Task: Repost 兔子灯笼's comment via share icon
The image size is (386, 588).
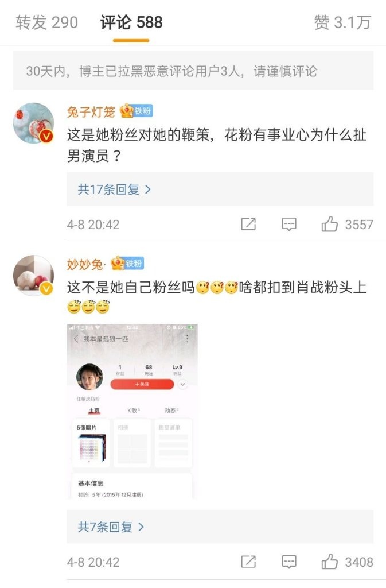Action: coord(248,224)
